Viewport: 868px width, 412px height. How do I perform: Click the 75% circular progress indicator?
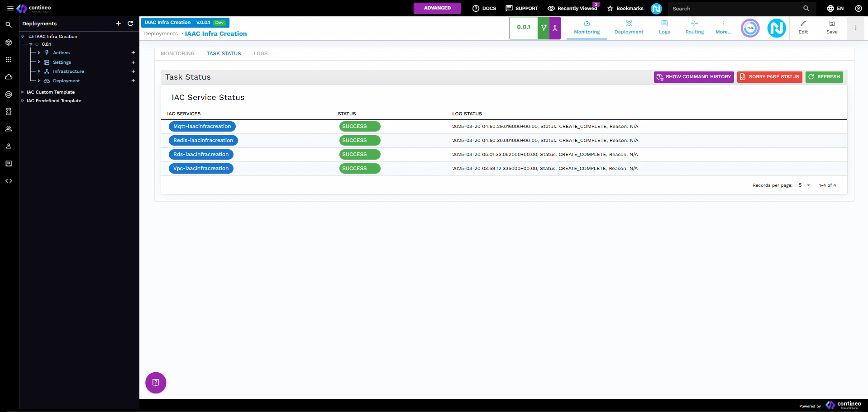coord(750,28)
